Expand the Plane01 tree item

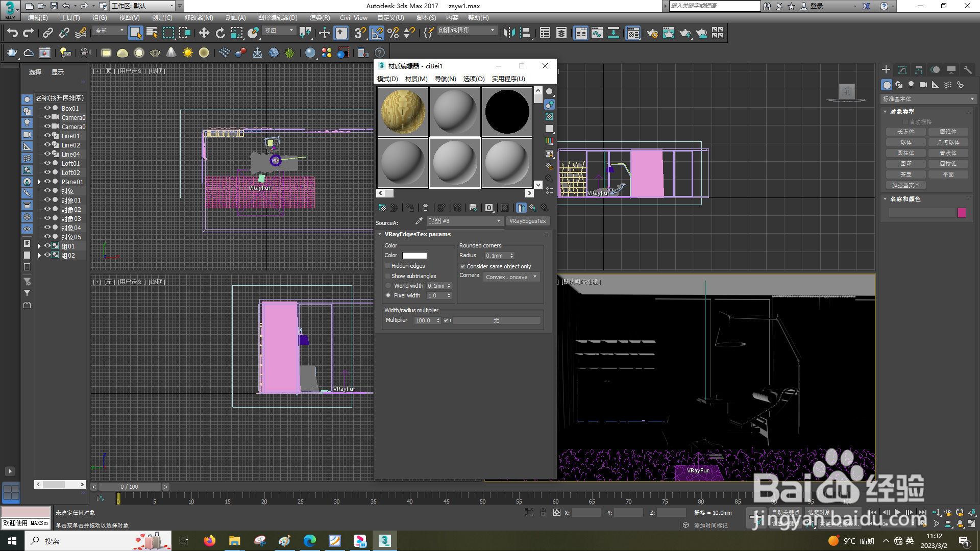[x=39, y=182]
